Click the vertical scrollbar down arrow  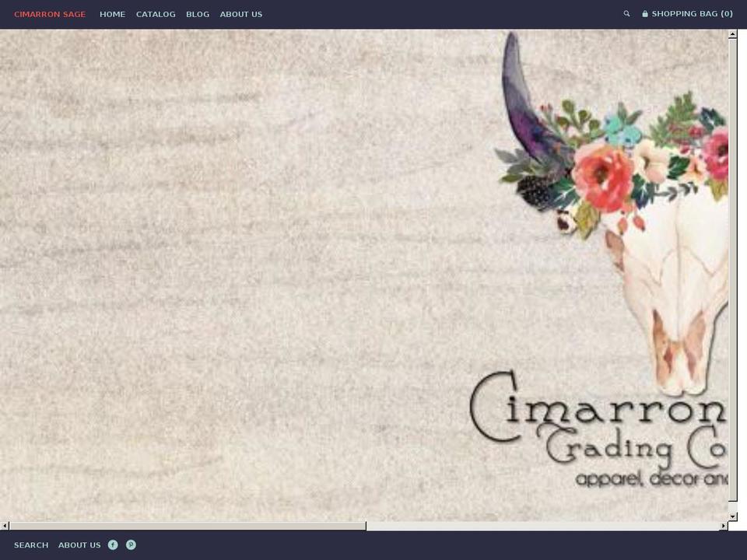point(733,516)
